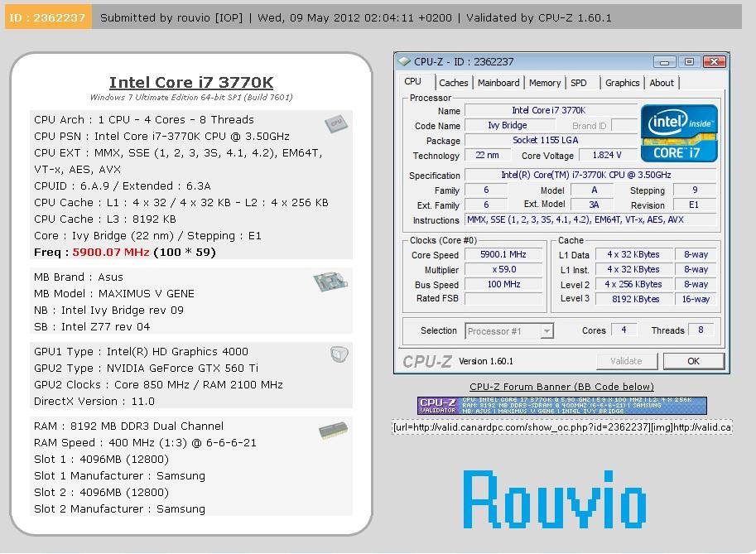Click the SB : Intel Z77 rev 04 line
The height and width of the screenshot is (554, 756).
(x=92, y=327)
